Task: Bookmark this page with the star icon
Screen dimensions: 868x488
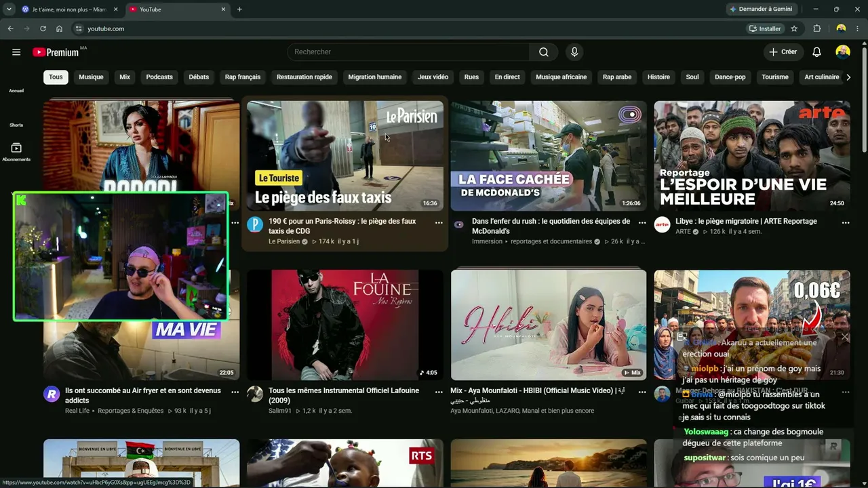Action: tap(794, 28)
